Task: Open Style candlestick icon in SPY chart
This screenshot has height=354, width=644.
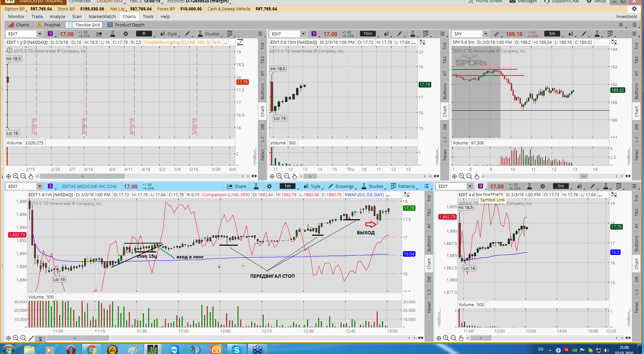Action: click(x=571, y=34)
